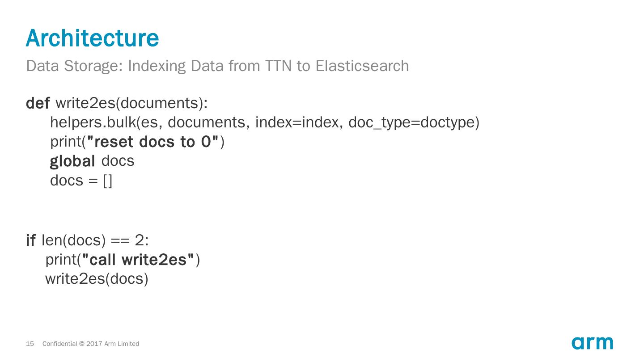This screenshot has height=362, width=644.
Task: Click the word Elasticsearch in the subtitle
Action: coord(362,66)
